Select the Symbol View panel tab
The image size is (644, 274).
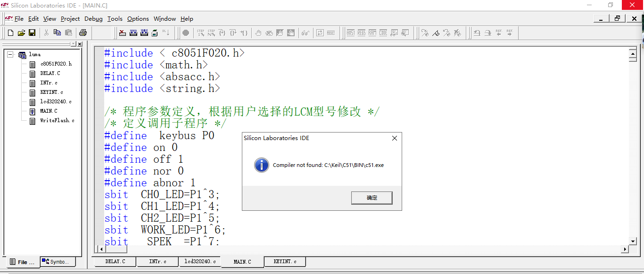58,262
